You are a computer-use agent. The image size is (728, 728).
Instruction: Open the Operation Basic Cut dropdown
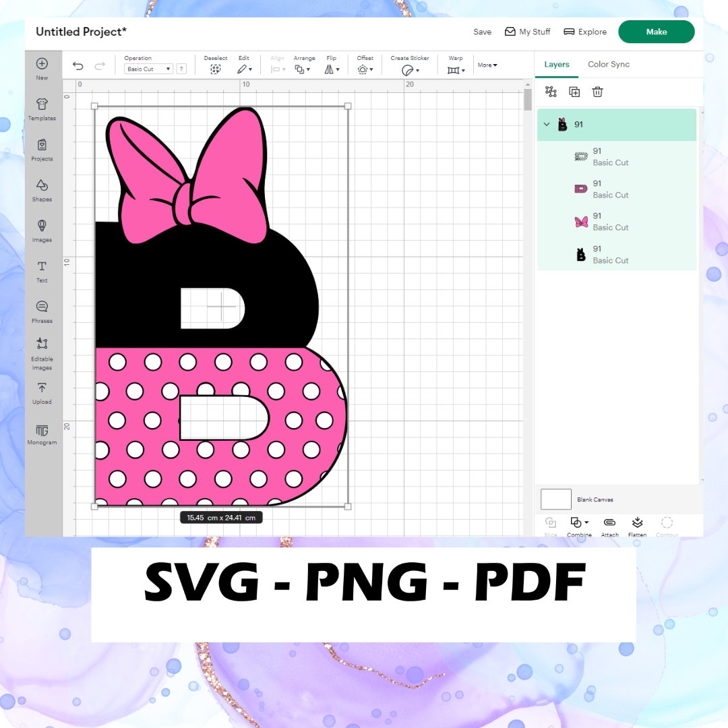pyautogui.click(x=148, y=69)
